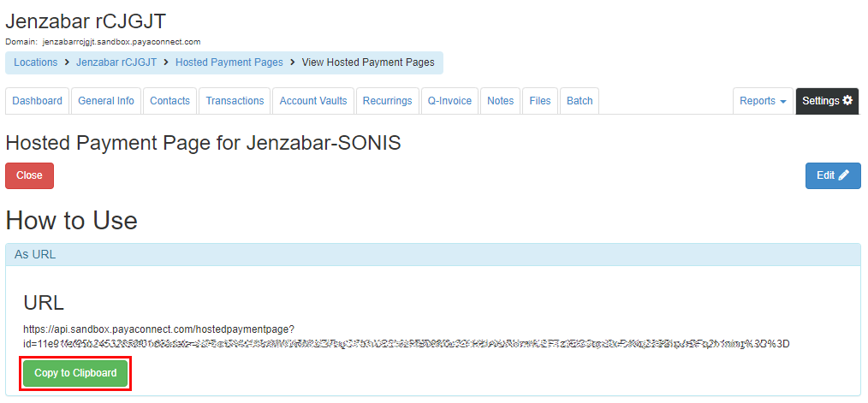The image size is (868, 403).
Task: Switch to General Info tab
Action: (106, 101)
